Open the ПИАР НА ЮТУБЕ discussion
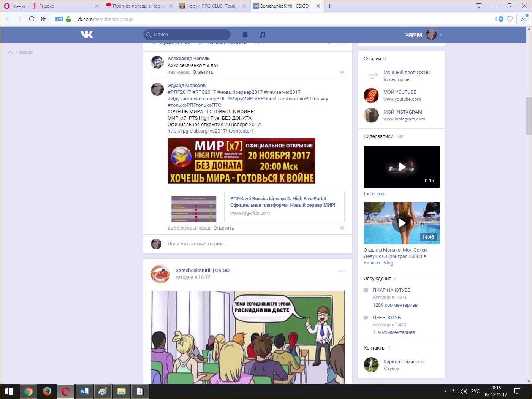This screenshot has width=532, height=399. [x=391, y=290]
